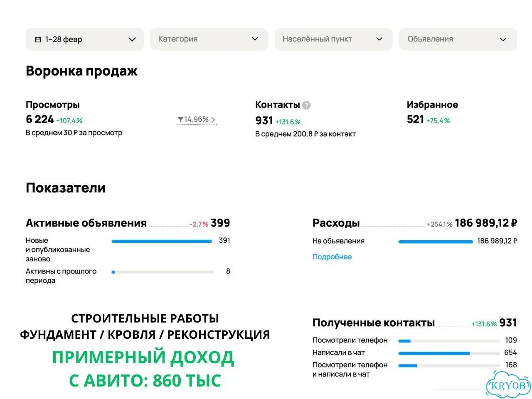
Task: Click the funnel icon beside 14,96%
Action: tap(180, 120)
